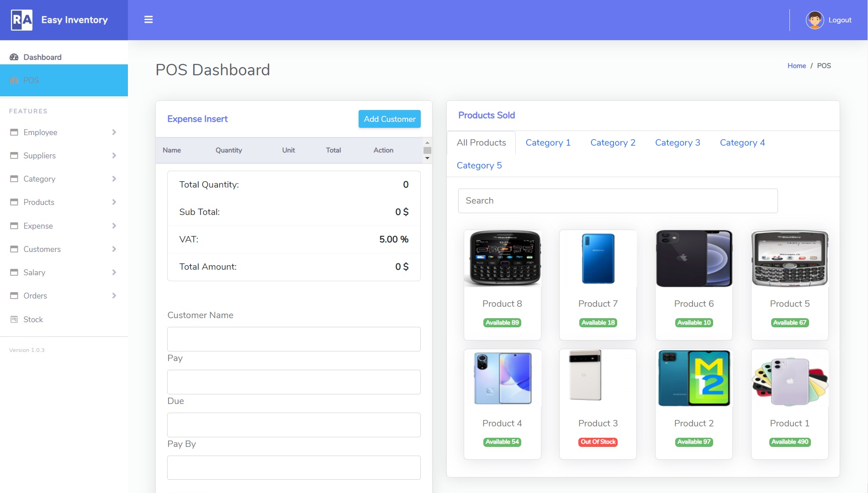Expand the Customers sidebar chevron
868x493 pixels.
(114, 249)
